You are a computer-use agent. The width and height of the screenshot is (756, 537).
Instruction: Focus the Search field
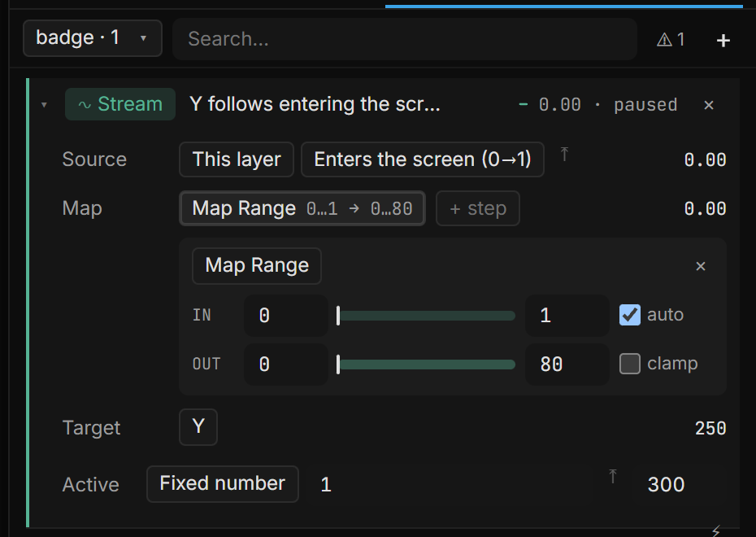(x=405, y=39)
